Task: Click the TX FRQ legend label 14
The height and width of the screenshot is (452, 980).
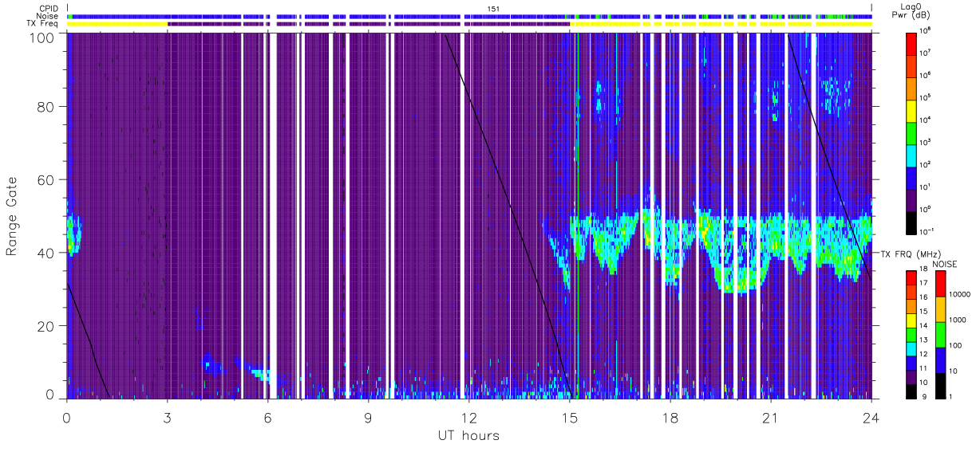Action: point(924,326)
